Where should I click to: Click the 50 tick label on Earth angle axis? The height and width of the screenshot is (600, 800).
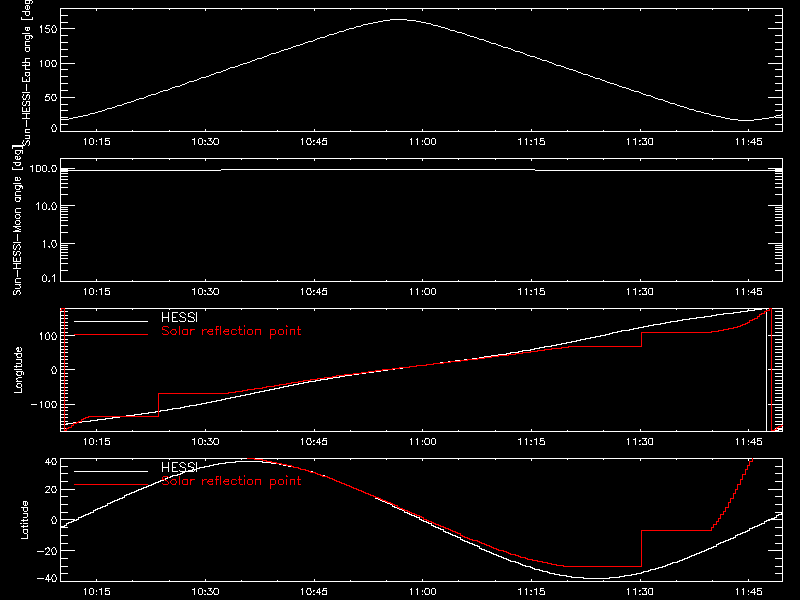pyautogui.click(x=51, y=97)
